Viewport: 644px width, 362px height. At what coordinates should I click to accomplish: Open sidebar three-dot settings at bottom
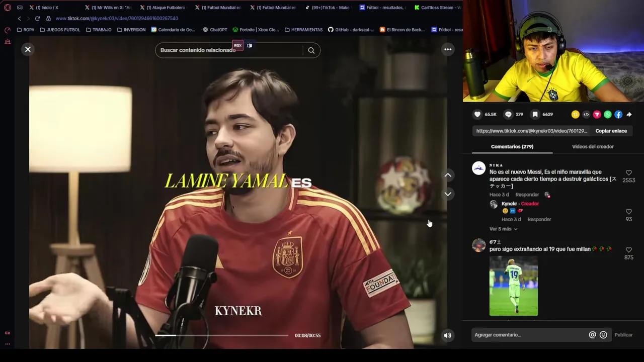[x=8, y=344]
